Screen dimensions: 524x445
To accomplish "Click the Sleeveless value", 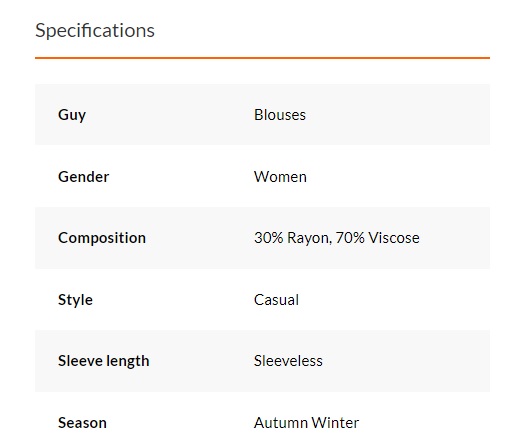I will click(288, 361).
